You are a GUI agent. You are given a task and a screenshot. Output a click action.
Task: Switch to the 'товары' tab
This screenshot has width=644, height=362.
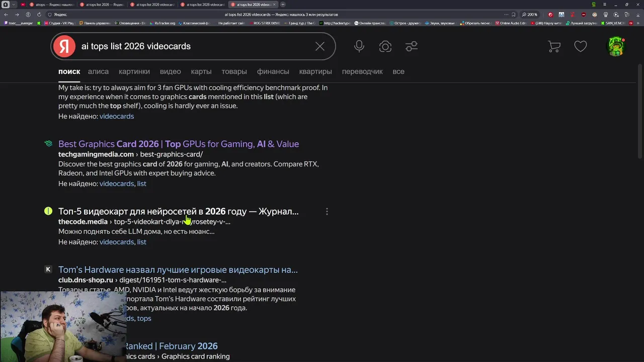pos(234,71)
